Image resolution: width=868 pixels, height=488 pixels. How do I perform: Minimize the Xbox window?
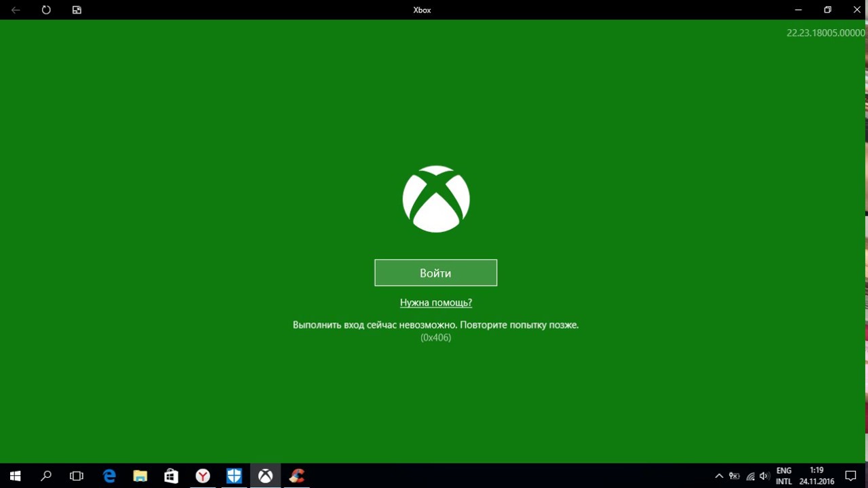797,9
